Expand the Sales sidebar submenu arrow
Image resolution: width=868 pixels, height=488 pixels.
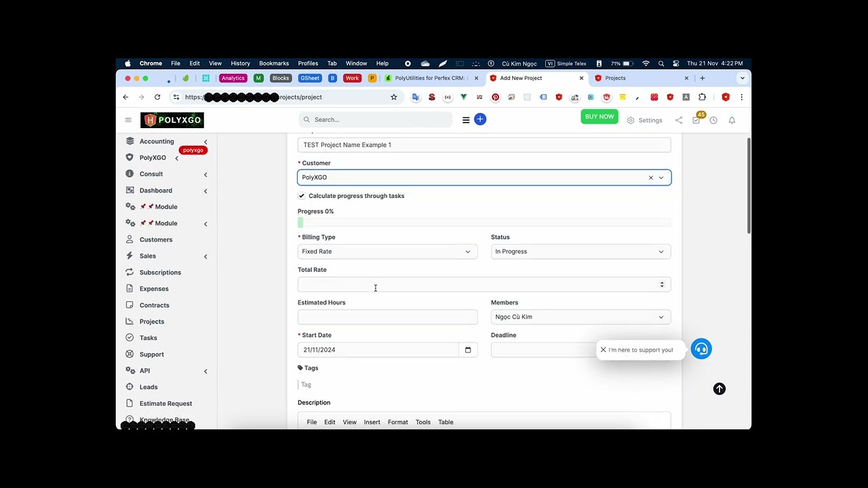tap(205, 256)
